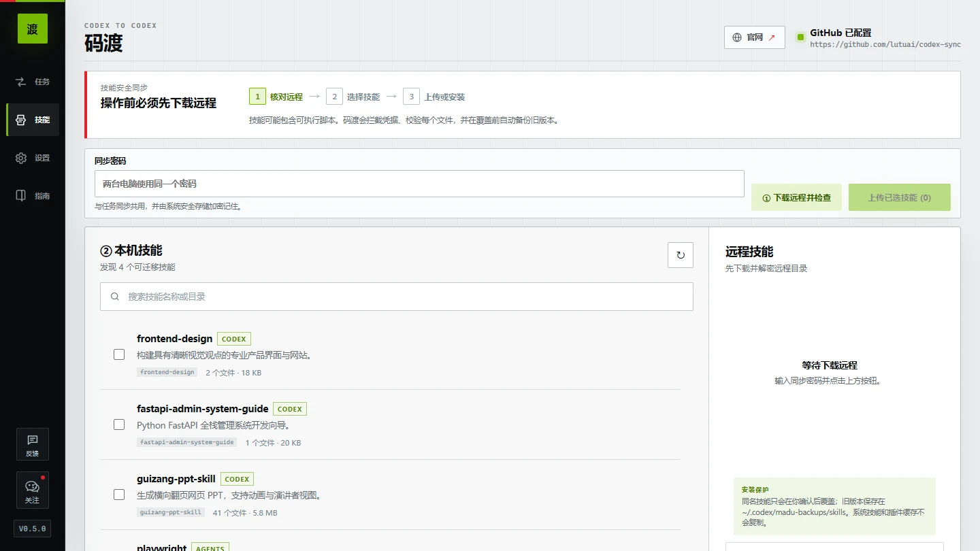The height and width of the screenshot is (551, 980).
Task: Click the V0.5.0 version badge
Action: (33, 529)
